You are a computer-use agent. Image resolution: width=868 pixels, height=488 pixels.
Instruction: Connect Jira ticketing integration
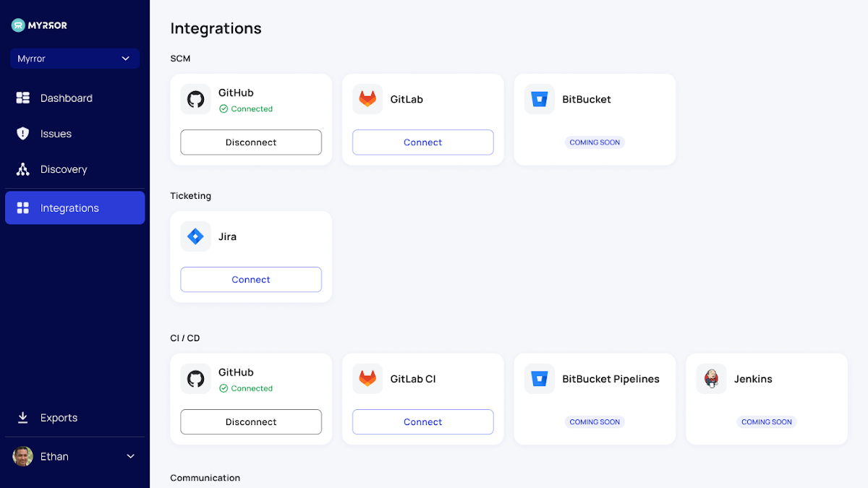coord(251,280)
